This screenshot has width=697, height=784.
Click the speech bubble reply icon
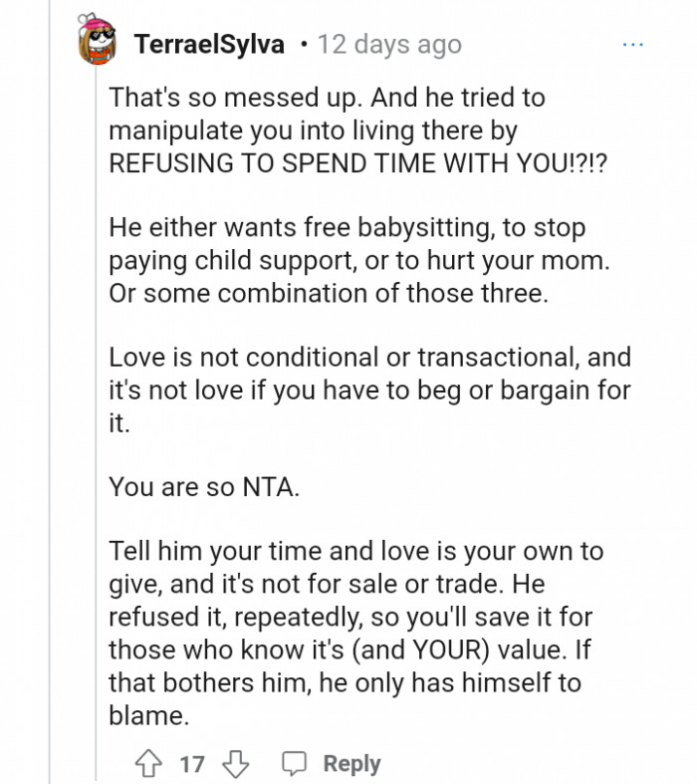coord(295,763)
